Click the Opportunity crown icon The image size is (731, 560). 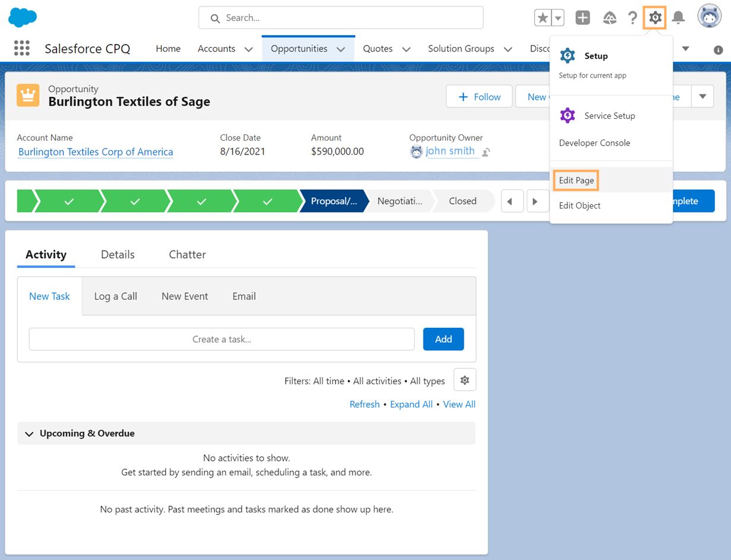pos(28,95)
